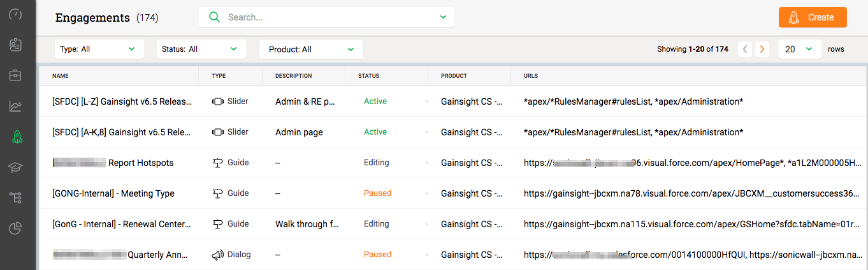Open the [SFDC] [A-K,8] Gainsight v6.5 engagement
Screen dimensions: 868x270
(122, 132)
